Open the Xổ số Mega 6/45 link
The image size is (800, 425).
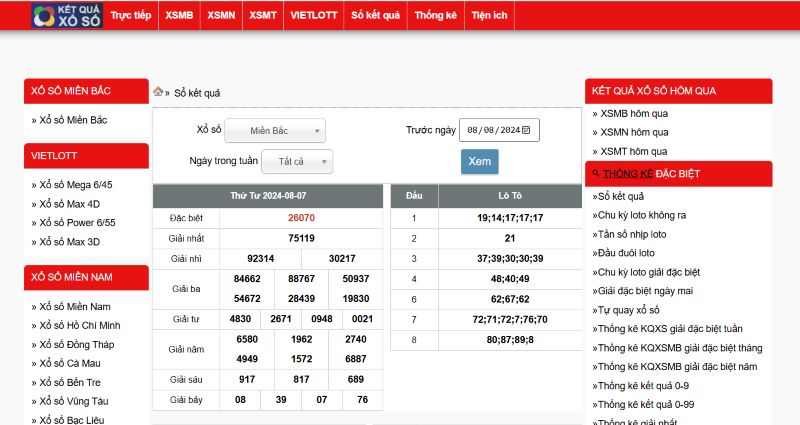pos(75,185)
